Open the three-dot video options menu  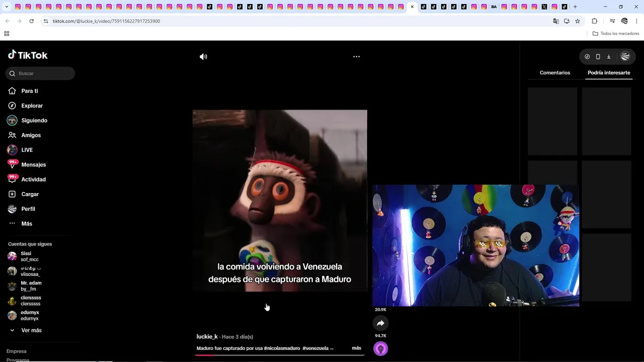pyautogui.click(x=356, y=57)
